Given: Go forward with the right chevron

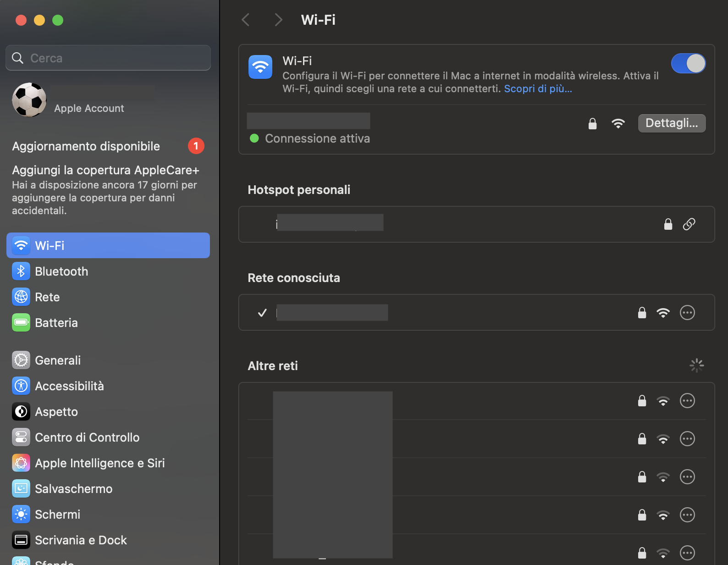Looking at the screenshot, I should 278,20.
